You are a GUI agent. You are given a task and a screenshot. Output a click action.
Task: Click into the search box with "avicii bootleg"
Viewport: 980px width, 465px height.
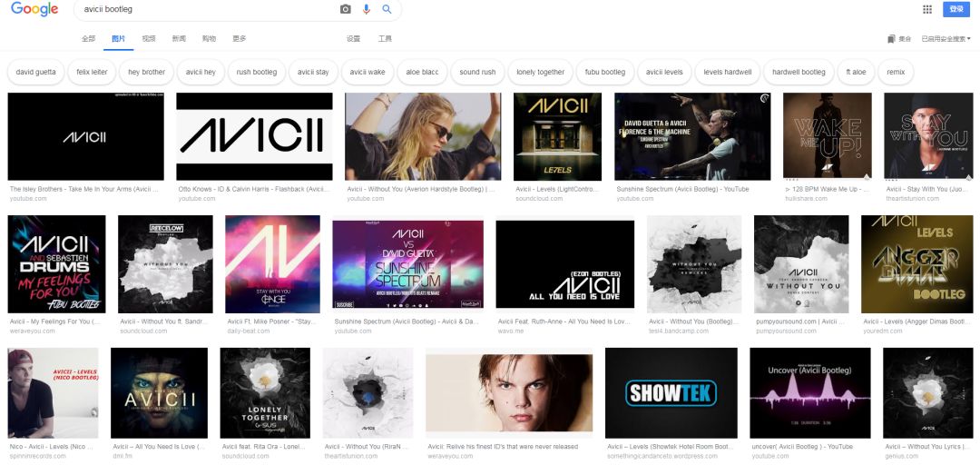point(200,9)
